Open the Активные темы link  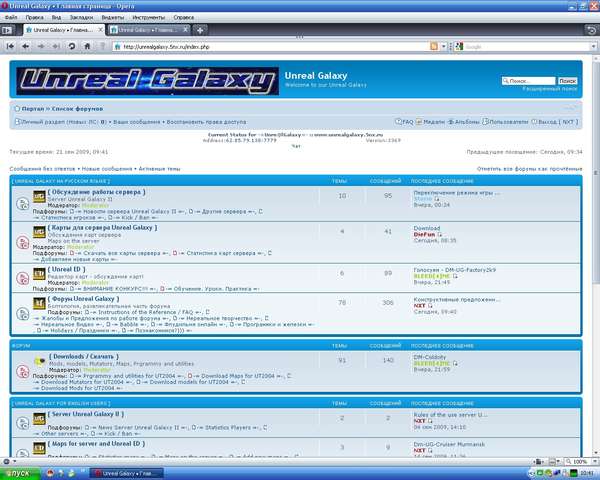(x=159, y=169)
